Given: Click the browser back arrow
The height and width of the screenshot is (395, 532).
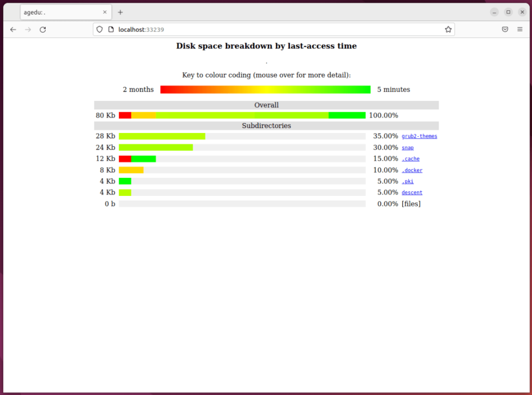Looking at the screenshot, I should 13,29.
